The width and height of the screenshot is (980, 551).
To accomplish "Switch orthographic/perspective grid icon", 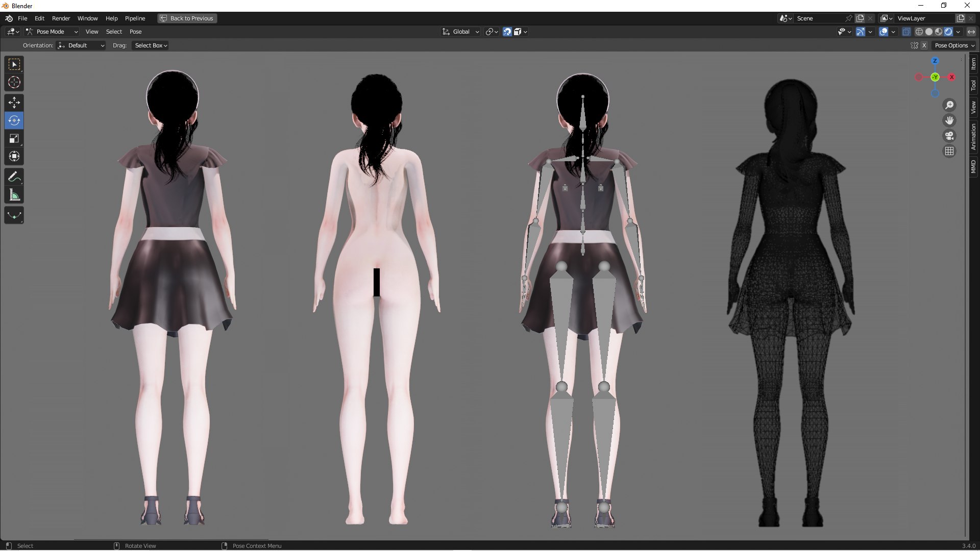I will tap(949, 151).
